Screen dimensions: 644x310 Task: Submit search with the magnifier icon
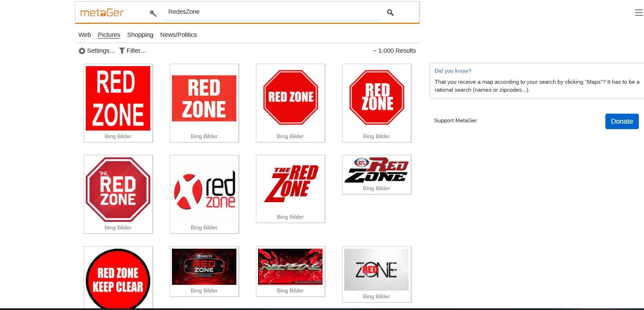390,12
